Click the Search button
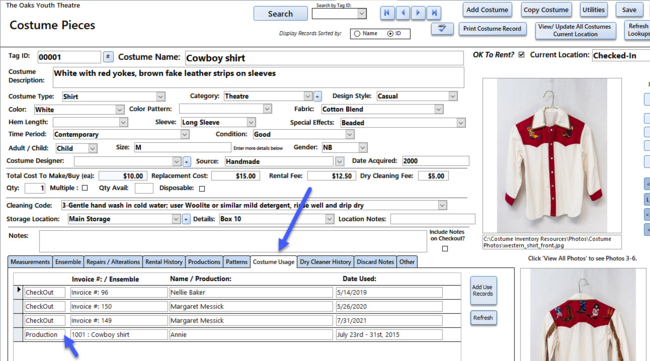This screenshot has height=361, width=650. (x=280, y=14)
